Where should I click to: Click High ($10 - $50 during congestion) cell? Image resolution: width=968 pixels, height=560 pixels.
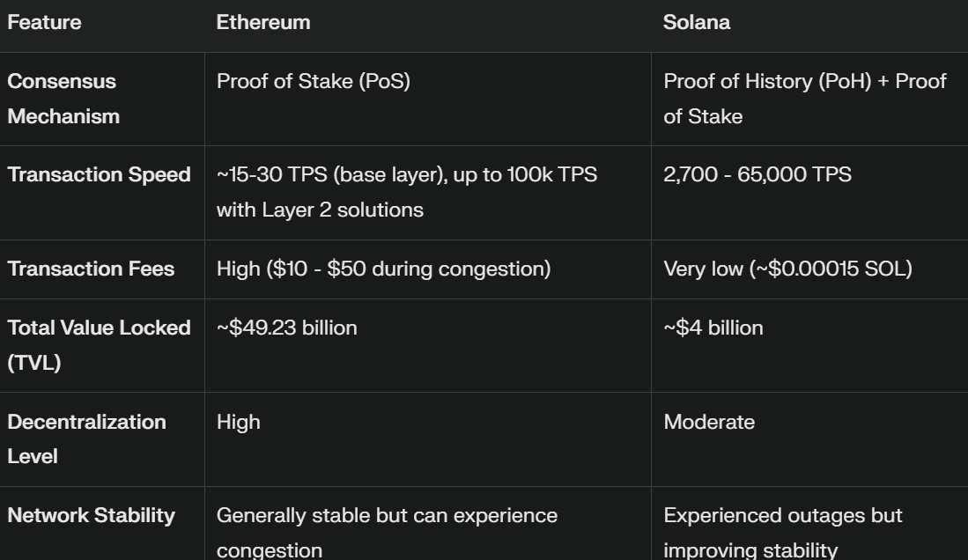[x=384, y=269]
